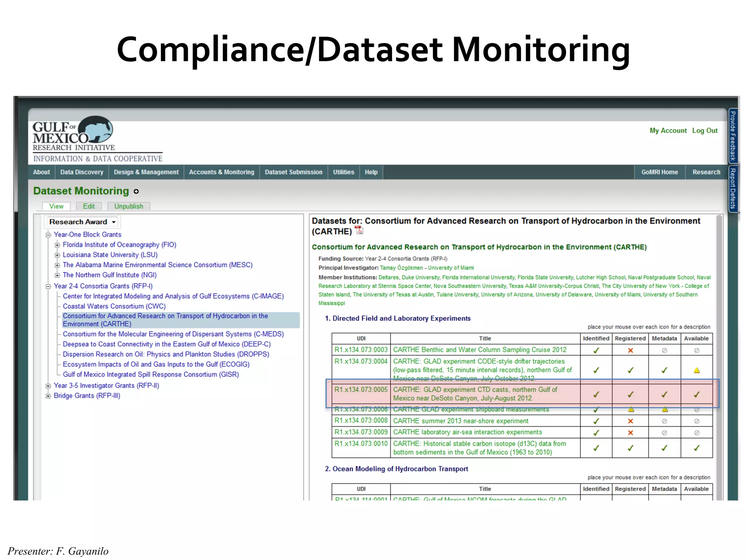Screen dimensions: 747x560
Task: Click Identified checkmark for R1.x134.073:0005
Action: click(x=596, y=394)
